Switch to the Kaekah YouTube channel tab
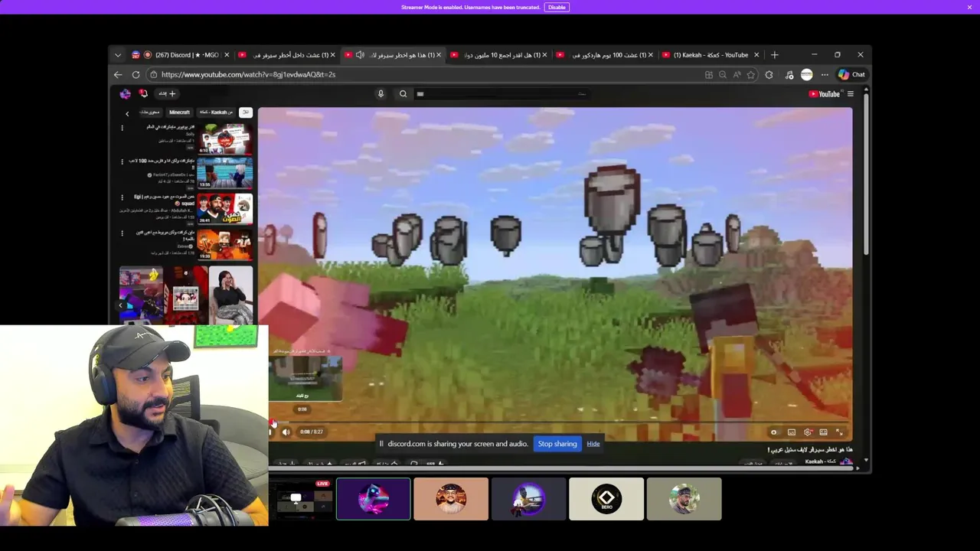The image size is (980, 551). [710, 55]
